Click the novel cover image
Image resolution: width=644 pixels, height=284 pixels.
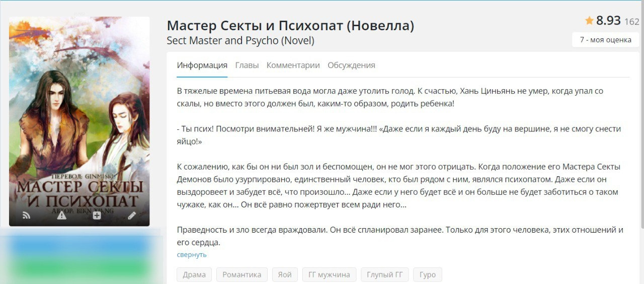point(79,111)
